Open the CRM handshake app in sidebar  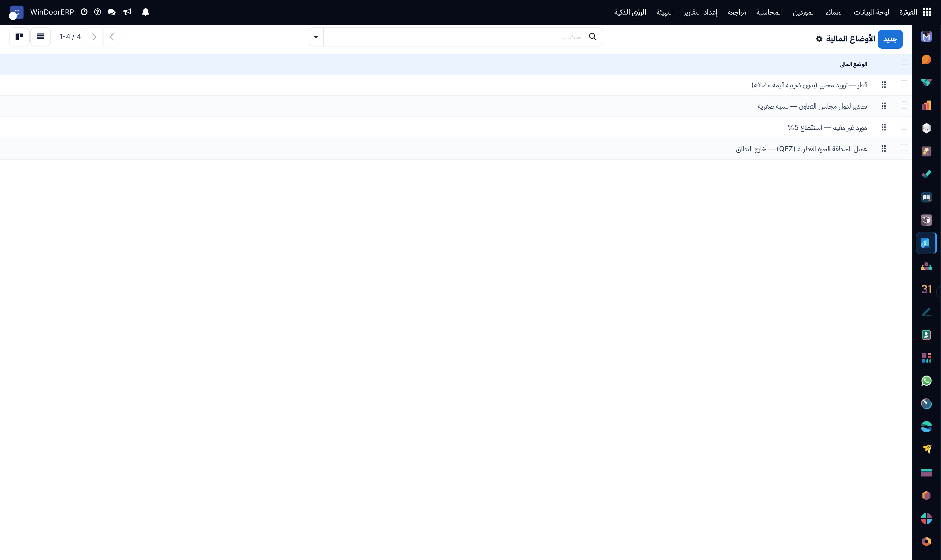point(926,82)
